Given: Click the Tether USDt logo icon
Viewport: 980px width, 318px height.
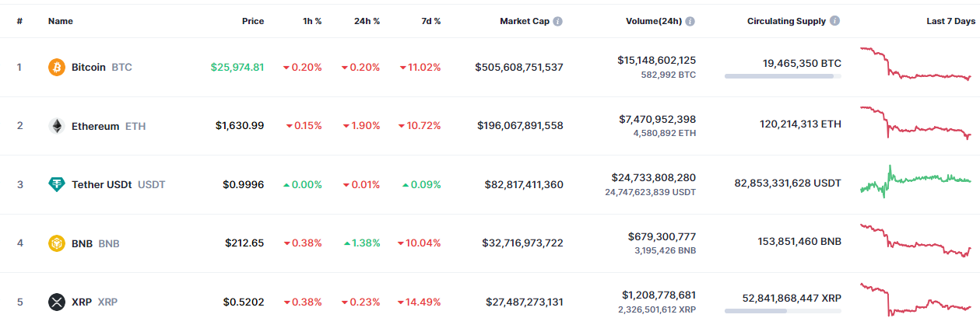Looking at the screenshot, I should (x=57, y=184).
